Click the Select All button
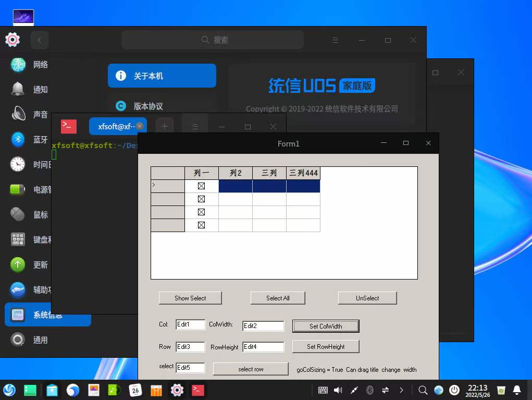This screenshot has width=532, height=400. pos(278,298)
